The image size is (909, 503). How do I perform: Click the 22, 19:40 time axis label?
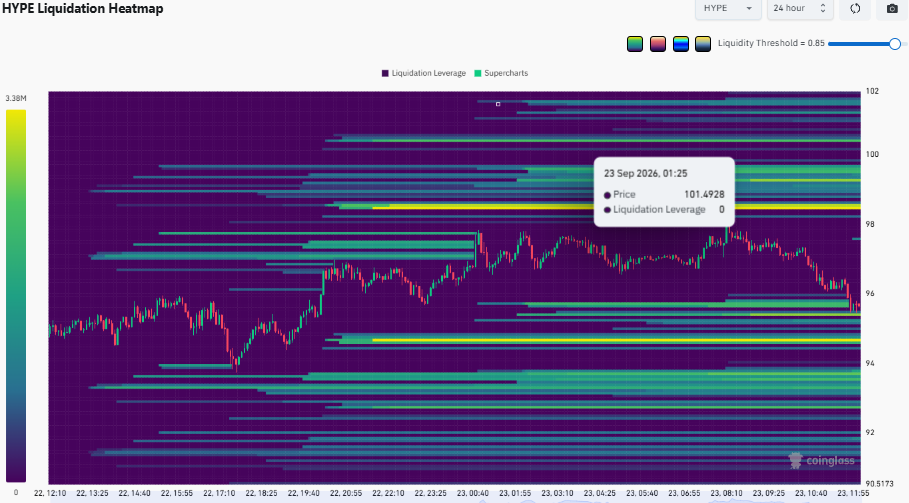click(x=304, y=493)
